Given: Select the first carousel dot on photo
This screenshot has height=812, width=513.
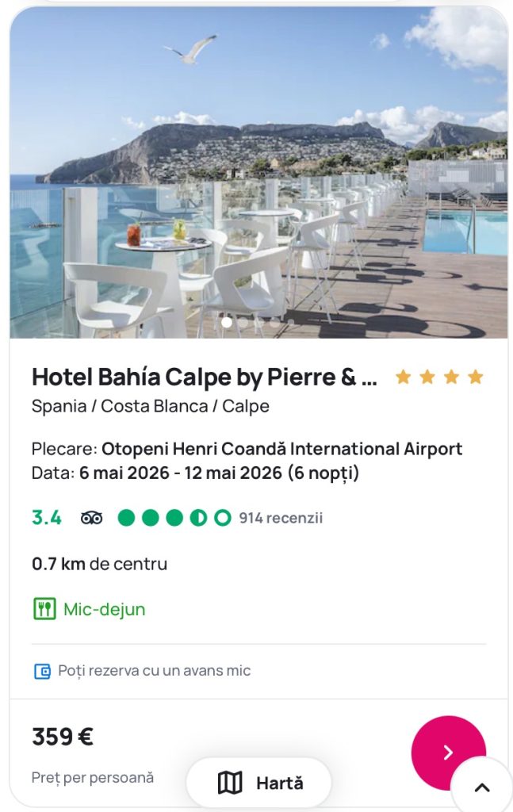Looking at the screenshot, I should coord(227,322).
